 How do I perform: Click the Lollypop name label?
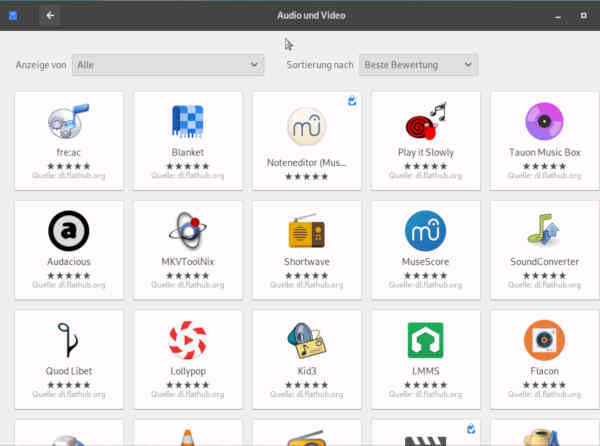coord(188,371)
